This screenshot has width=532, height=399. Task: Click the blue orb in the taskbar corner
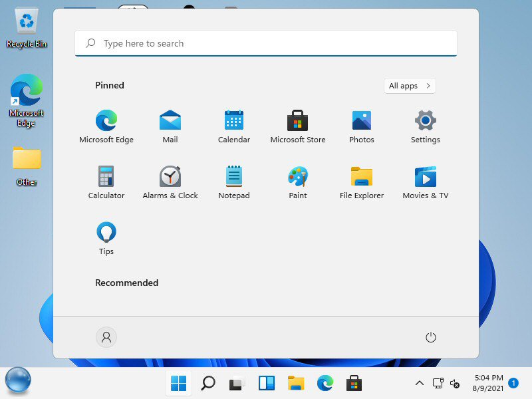(18, 380)
